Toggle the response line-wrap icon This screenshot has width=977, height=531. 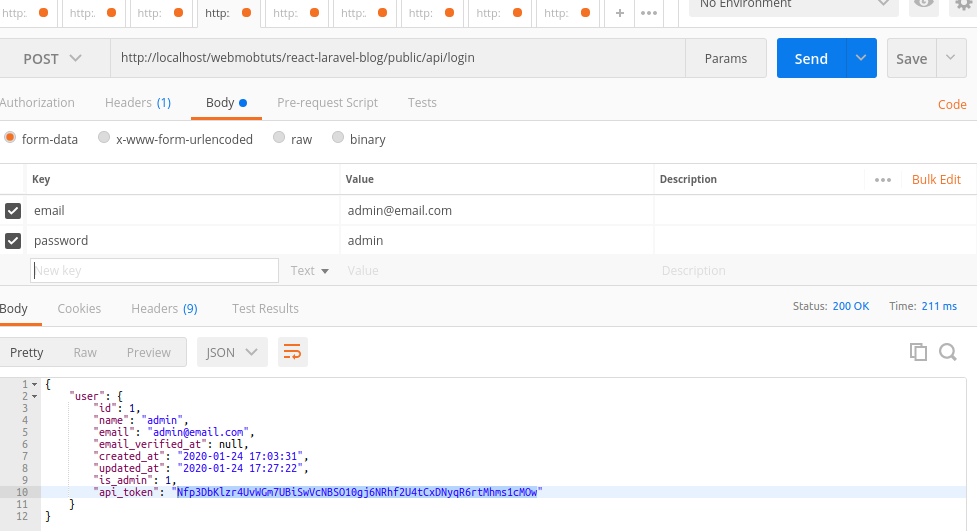(292, 352)
